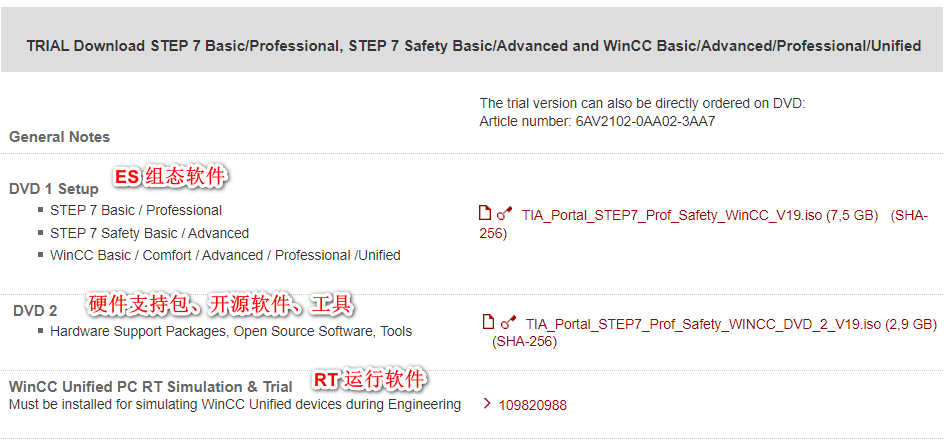944x444 pixels.
Task: Click the file icon for the DVD 1 ISO
Action: pyautogui.click(x=485, y=213)
